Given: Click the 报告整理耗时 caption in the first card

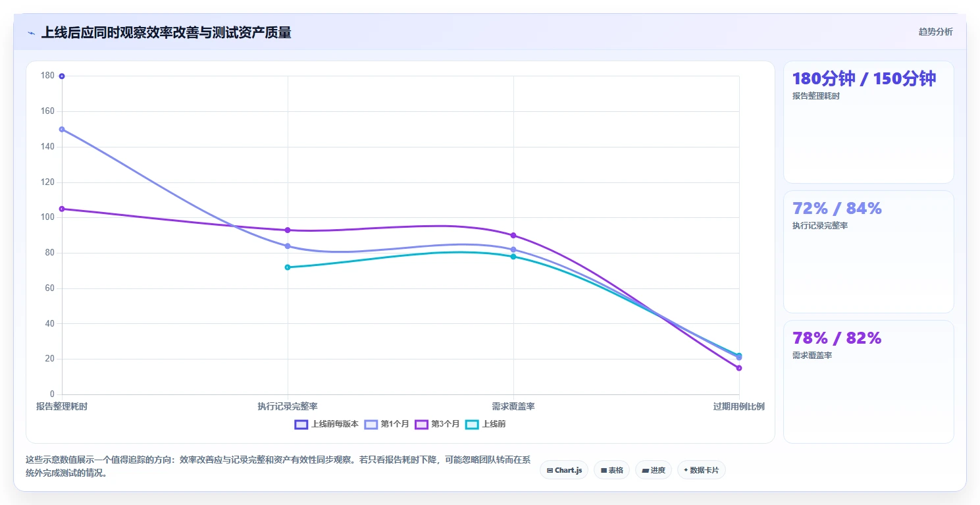Looking at the screenshot, I should click(x=816, y=96).
